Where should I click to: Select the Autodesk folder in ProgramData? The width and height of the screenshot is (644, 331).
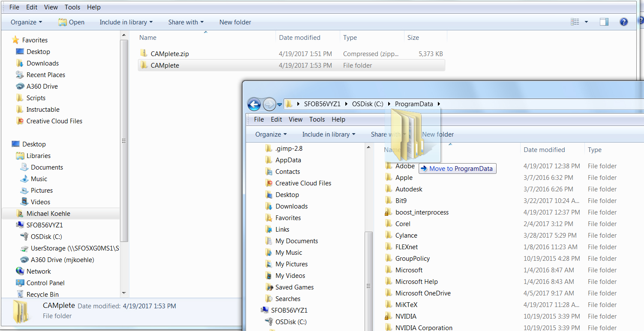pos(409,189)
